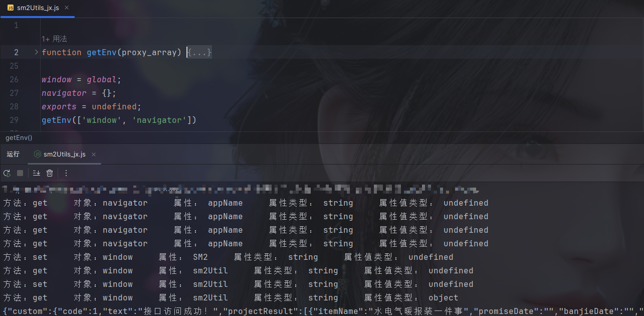Click the console line with value type object
Screen dimensions: 644x316
[x=231, y=298]
